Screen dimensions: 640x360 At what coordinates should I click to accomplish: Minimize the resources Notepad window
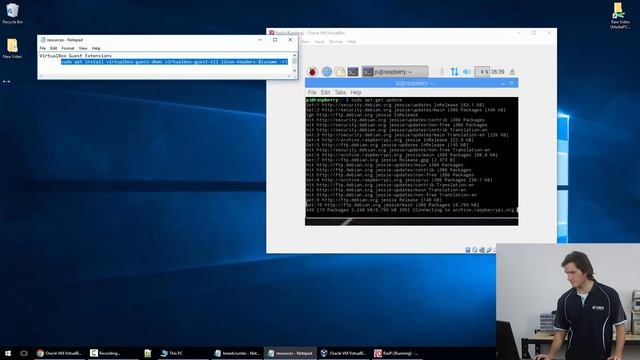click(x=260, y=40)
